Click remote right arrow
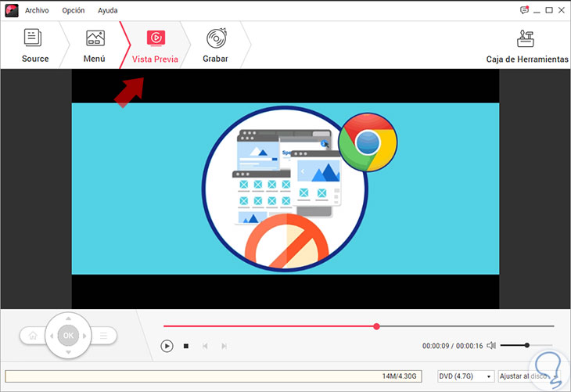The width and height of the screenshot is (571, 392). tap(84, 336)
